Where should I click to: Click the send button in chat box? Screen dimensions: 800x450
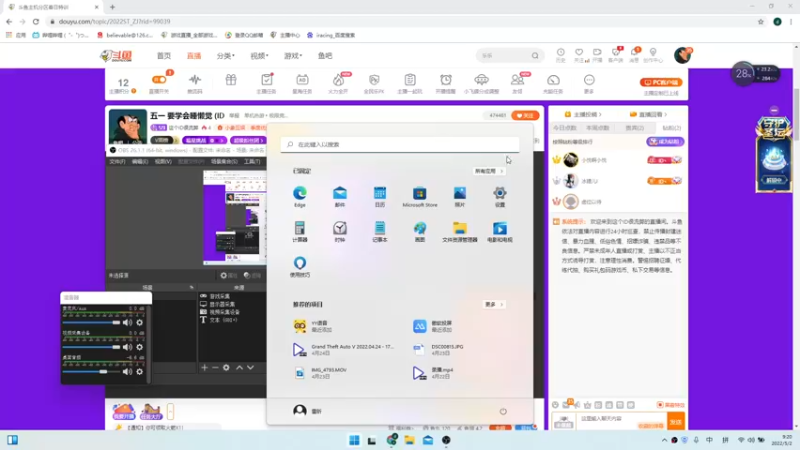click(676, 421)
